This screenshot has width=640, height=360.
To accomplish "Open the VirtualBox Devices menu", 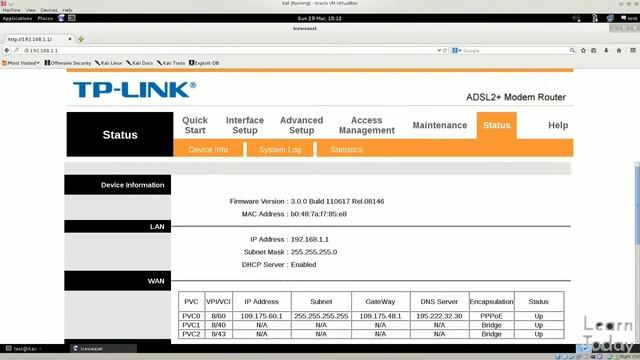I will click(49, 10).
